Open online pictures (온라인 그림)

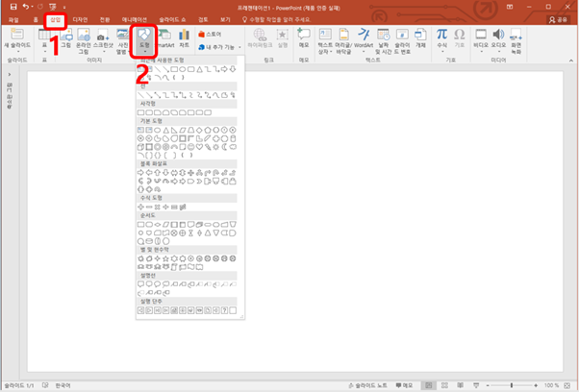pyautogui.click(x=84, y=41)
